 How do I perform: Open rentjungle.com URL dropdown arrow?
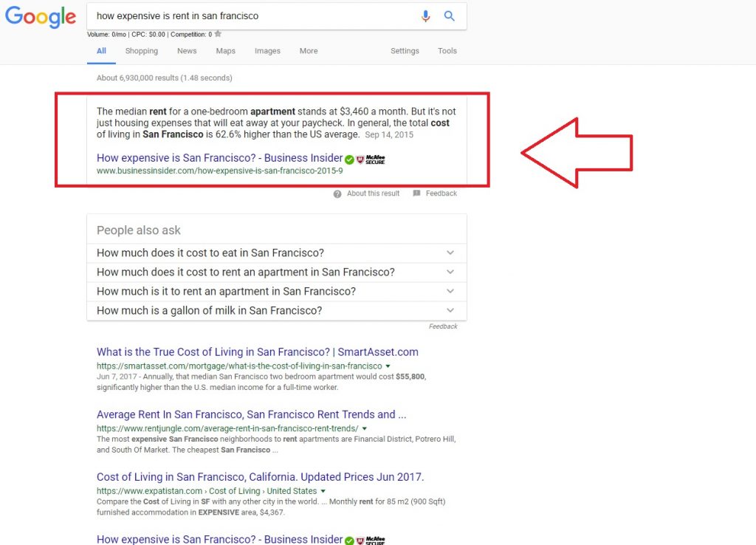click(364, 429)
